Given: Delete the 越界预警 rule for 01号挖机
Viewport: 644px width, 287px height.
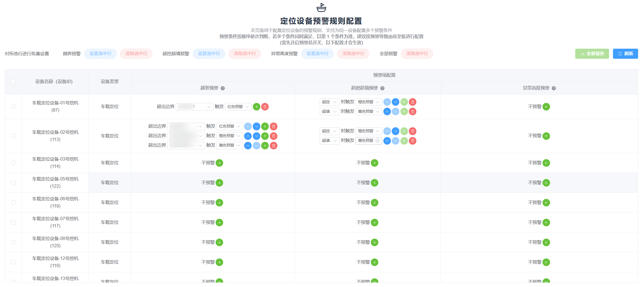Looking at the screenshot, I should tap(265, 107).
